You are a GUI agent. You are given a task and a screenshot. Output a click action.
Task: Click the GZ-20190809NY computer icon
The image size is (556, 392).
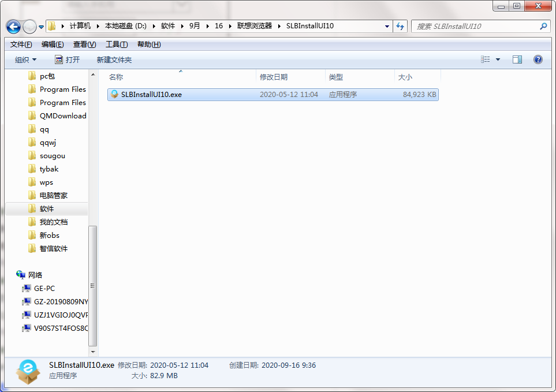pyautogui.click(x=27, y=301)
